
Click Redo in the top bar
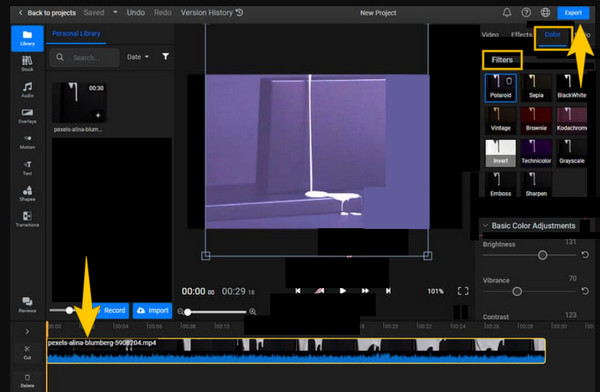tap(163, 13)
